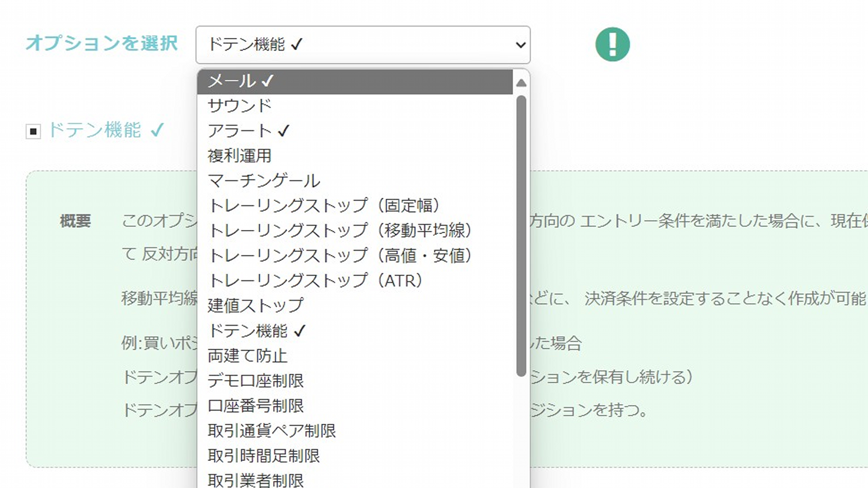Select ドテン機能 entry in dropdown list
The width and height of the screenshot is (868, 488).
[355, 331]
